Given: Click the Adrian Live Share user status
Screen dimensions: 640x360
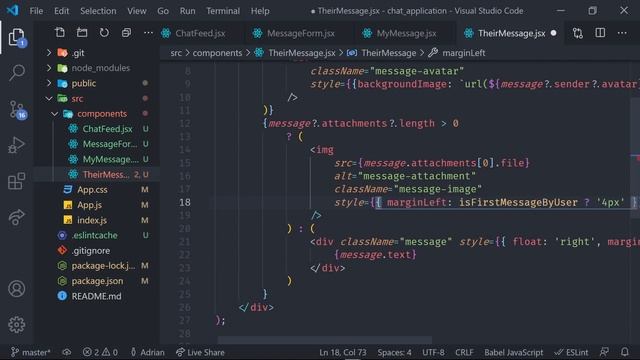Looking at the screenshot, I should click(x=147, y=352).
